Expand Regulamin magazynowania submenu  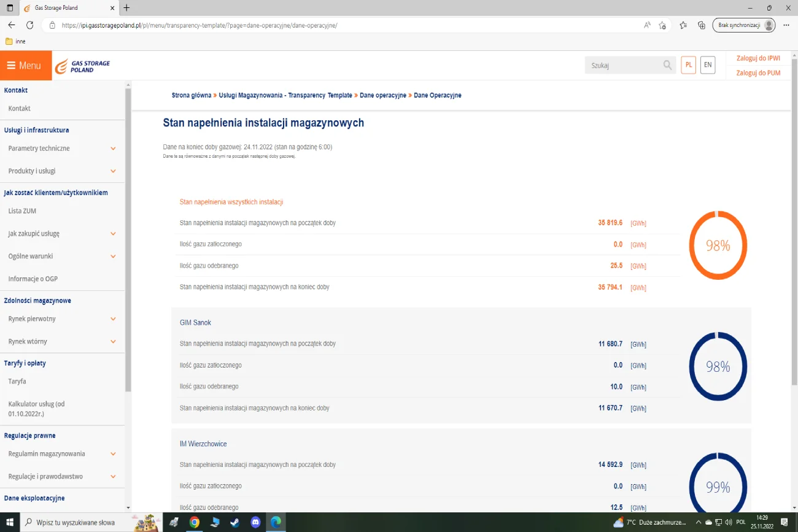click(x=113, y=454)
